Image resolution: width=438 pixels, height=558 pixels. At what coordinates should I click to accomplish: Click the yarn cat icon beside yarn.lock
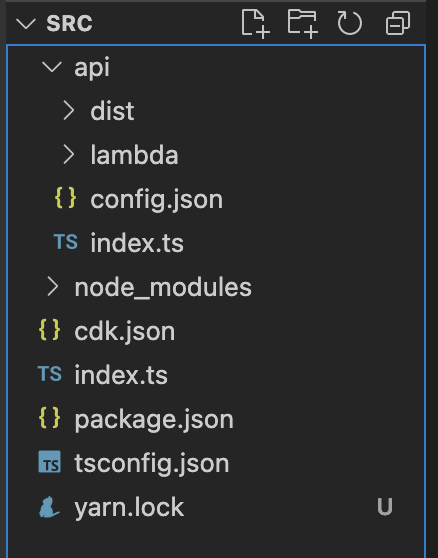point(49,507)
